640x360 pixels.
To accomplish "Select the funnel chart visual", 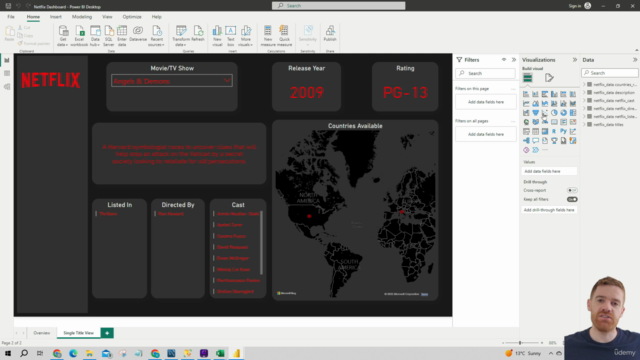I will tap(536, 113).
